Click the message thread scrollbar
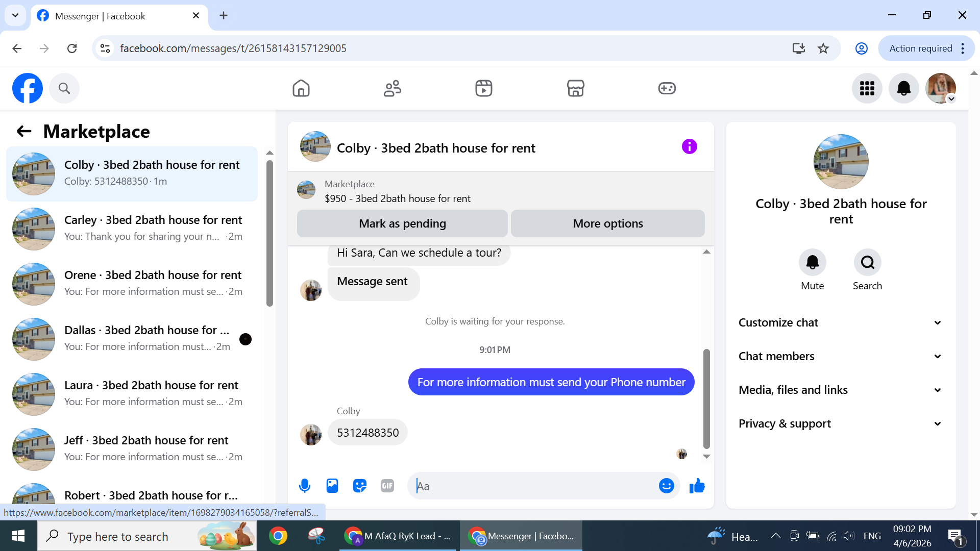The image size is (980, 551). (x=706, y=398)
